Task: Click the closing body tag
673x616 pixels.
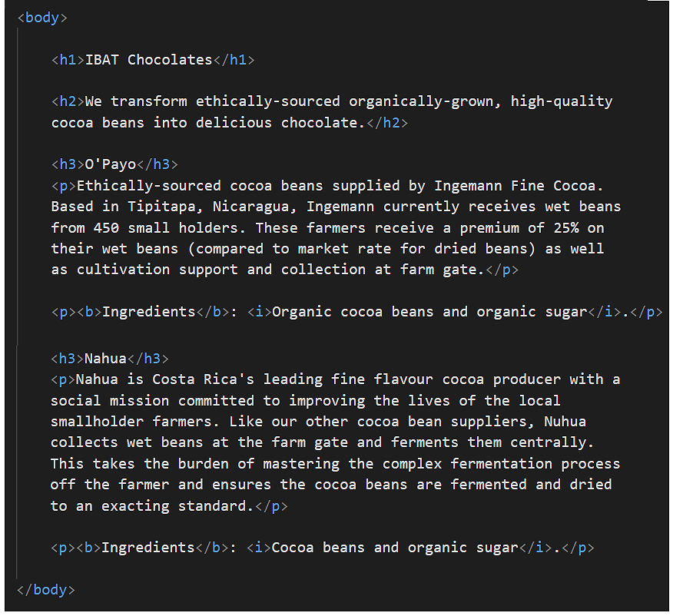Action: tap(45, 589)
